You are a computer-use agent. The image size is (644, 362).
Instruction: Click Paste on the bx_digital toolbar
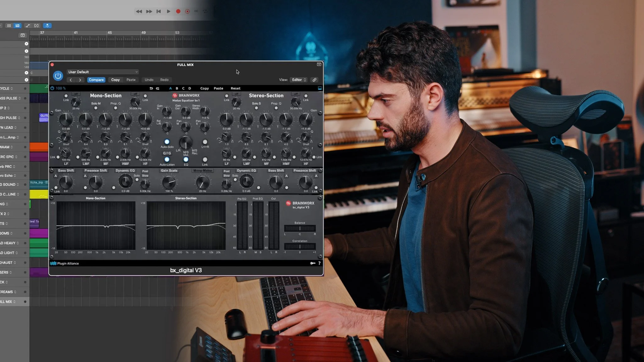pyautogui.click(x=219, y=88)
